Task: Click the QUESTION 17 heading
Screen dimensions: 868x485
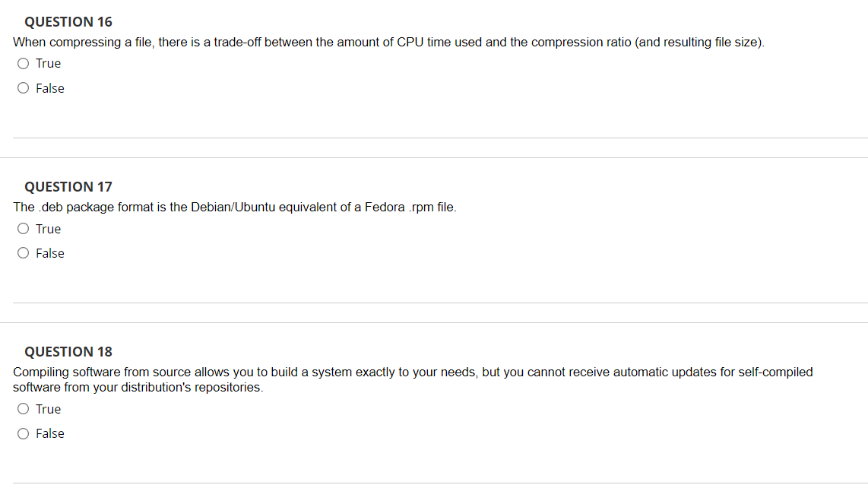Action: (68, 186)
